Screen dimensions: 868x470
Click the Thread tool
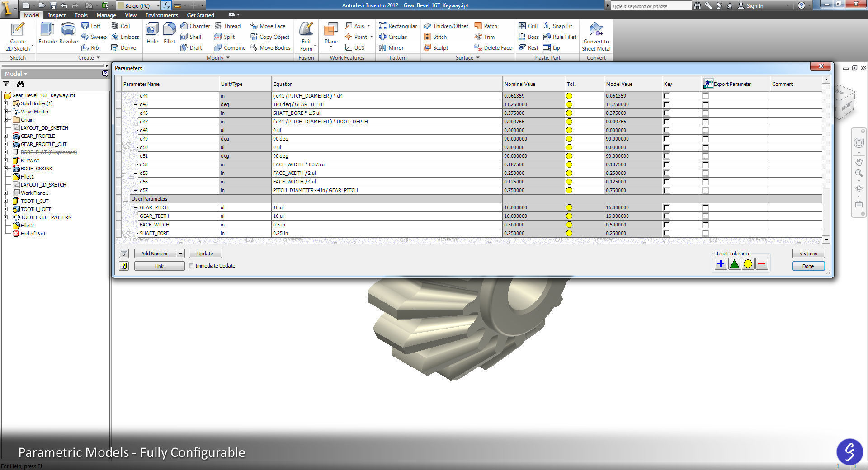click(227, 26)
